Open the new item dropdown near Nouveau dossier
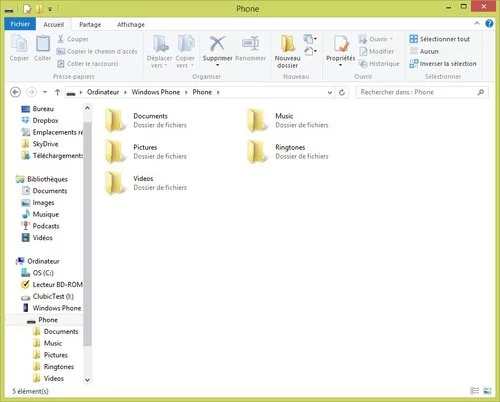The height and width of the screenshot is (402, 500). (310, 39)
